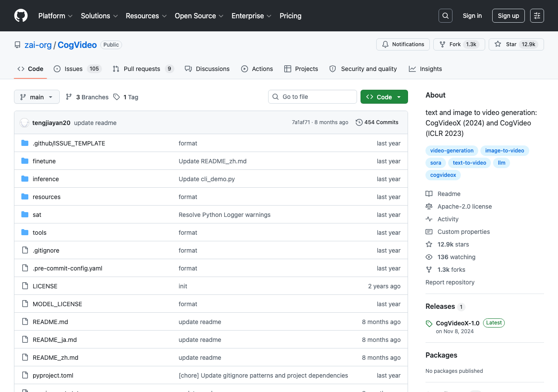Image resolution: width=558 pixels, height=392 pixels.
Task: Open the Insights tab
Action: [x=425, y=69]
